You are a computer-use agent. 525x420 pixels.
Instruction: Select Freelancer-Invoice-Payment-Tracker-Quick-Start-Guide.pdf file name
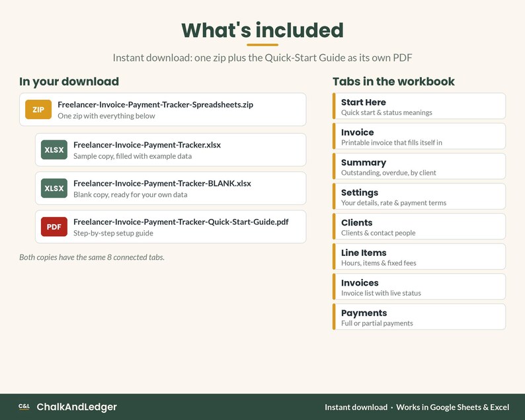pos(181,222)
